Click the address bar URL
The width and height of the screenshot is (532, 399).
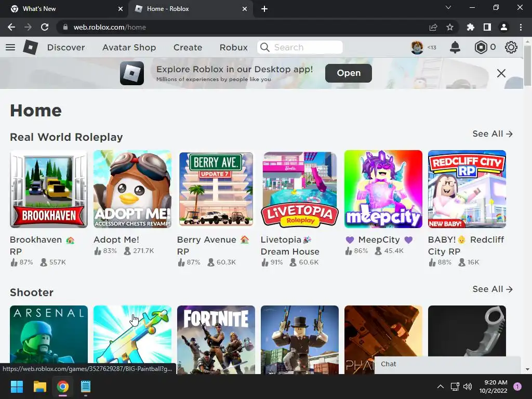pyautogui.click(x=110, y=27)
